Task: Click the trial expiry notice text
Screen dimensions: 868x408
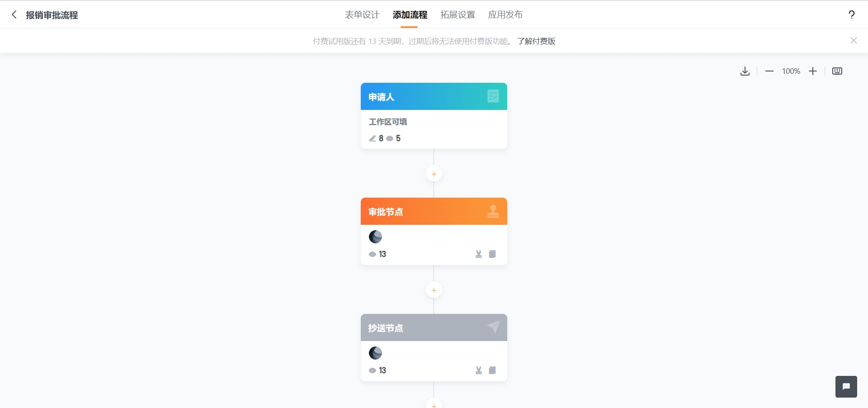Action: pos(412,41)
